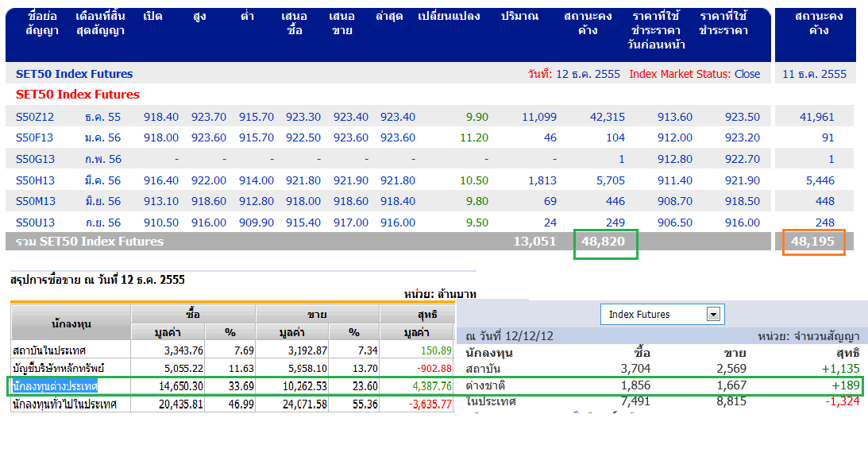Image resolution: width=868 pixels, height=449 pixels.
Task: Click the S50H13 contract link
Action: tap(35, 180)
